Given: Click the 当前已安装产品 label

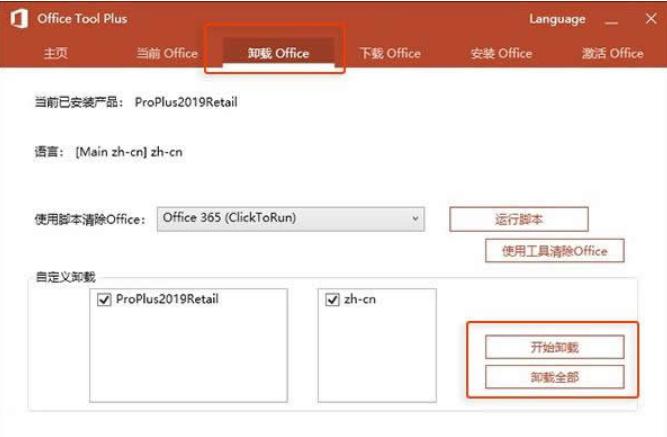Looking at the screenshot, I should tap(79, 102).
